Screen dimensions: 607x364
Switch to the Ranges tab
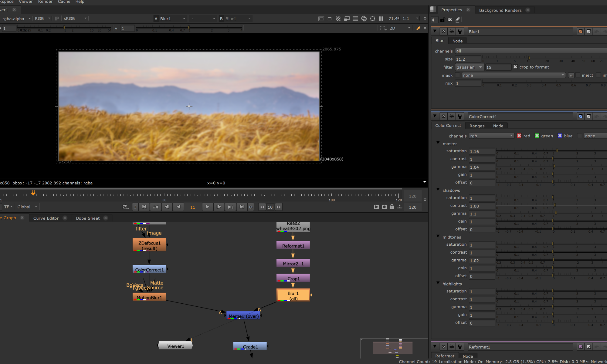[x=477, y=126]
